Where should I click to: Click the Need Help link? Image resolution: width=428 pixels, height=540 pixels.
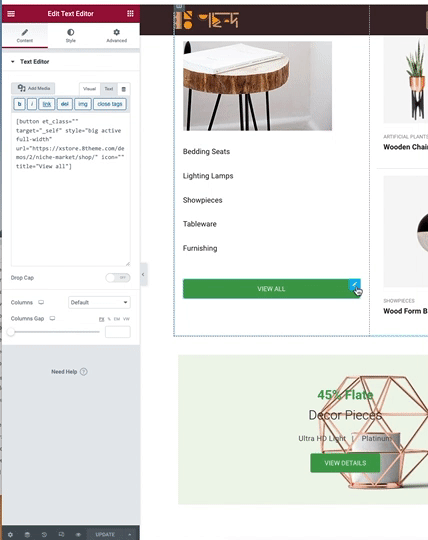coord(69,372)
